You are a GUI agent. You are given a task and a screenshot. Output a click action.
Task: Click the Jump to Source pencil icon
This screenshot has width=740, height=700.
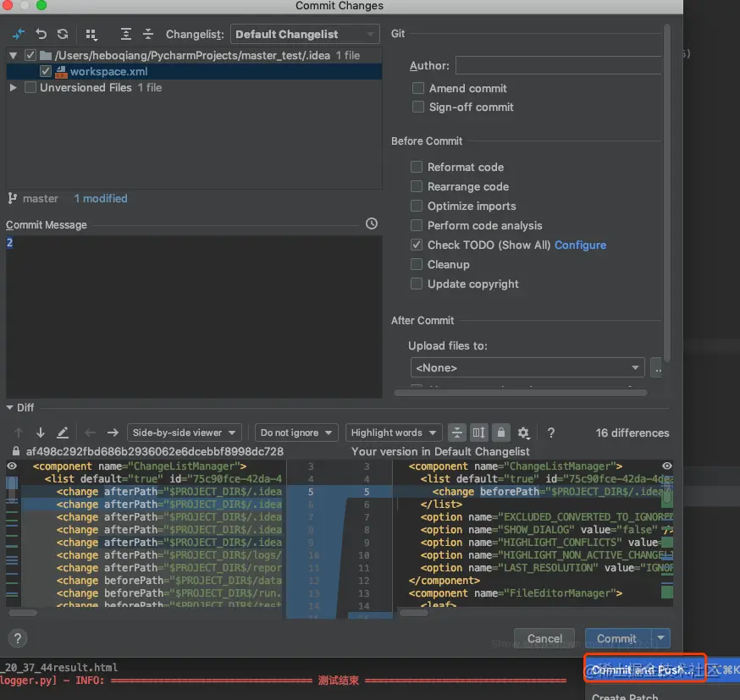click(x=63, y=433)
